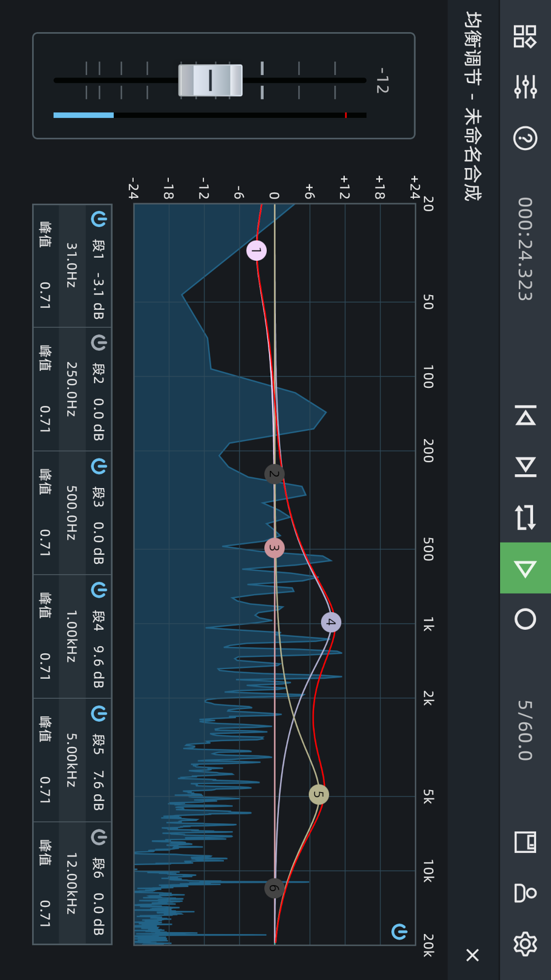This screenshot has height=980, width=551.
Task: Enable the band 6 (段6) power toggle
Action: (x=98, y=837)
